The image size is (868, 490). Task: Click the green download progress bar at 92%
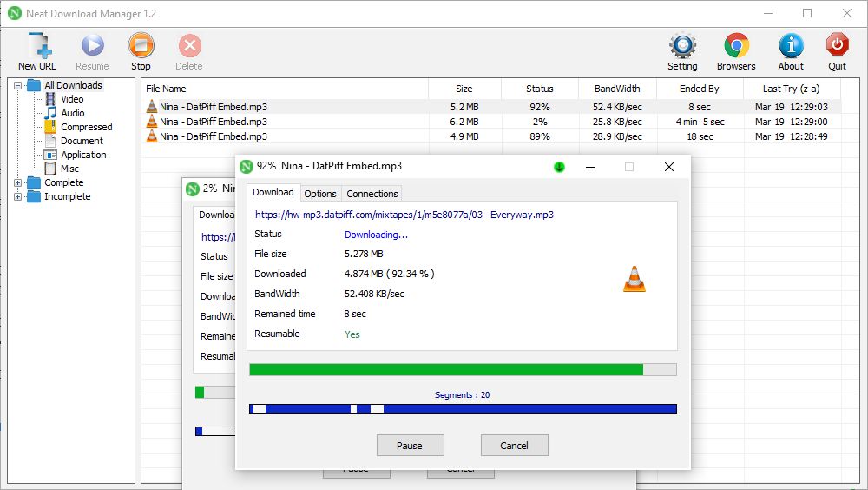click(x=463, y=370)
